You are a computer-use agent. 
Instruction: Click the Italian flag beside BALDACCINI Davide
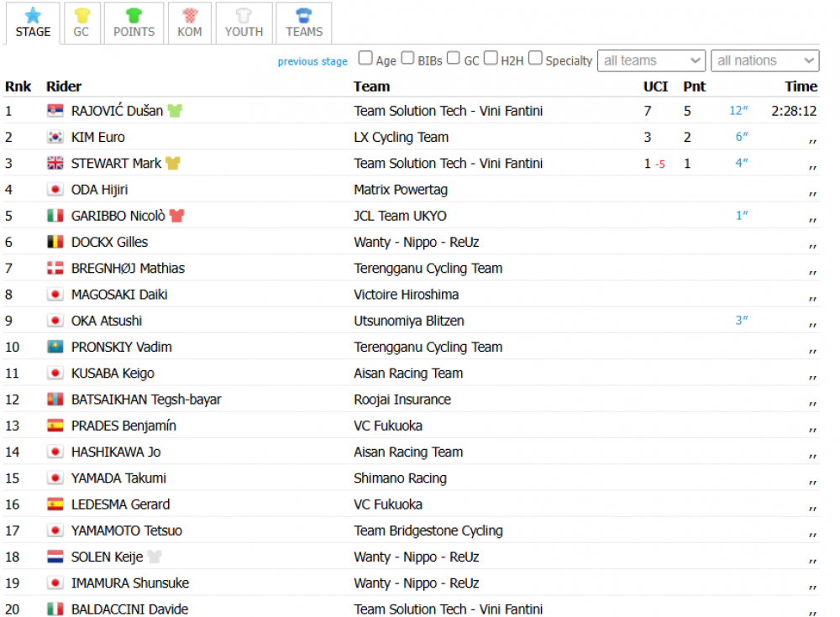coord(55,609)
